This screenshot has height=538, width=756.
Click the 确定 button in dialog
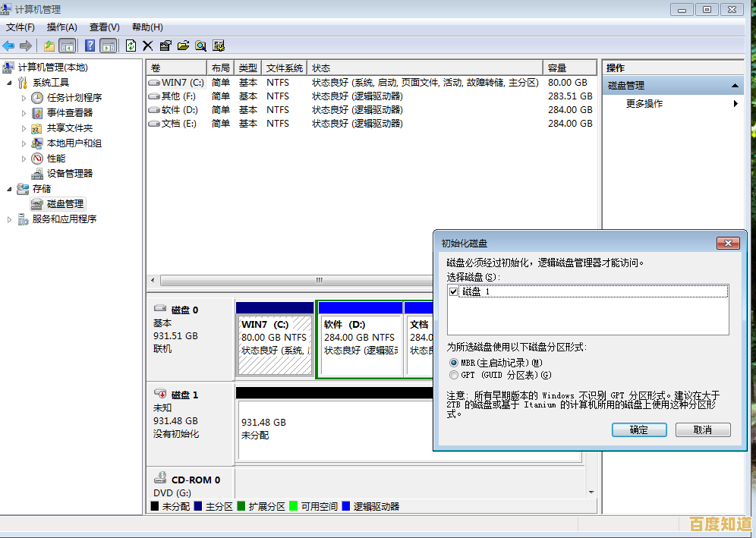[639, 429]
